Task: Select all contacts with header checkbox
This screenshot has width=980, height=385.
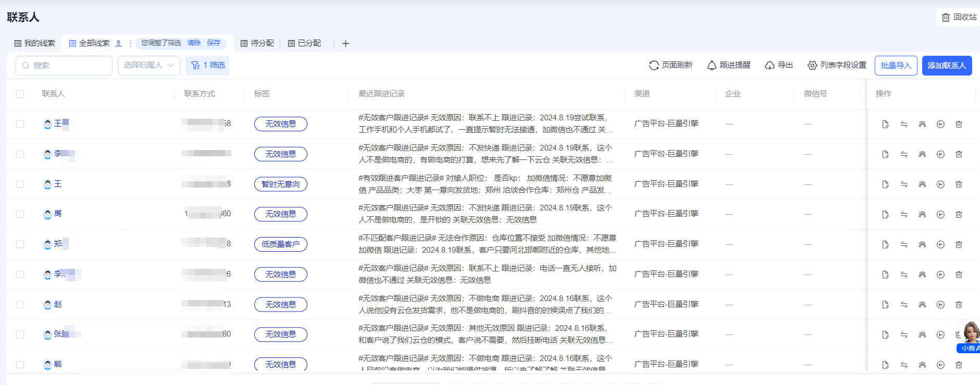Action: [x=20, y=94]
